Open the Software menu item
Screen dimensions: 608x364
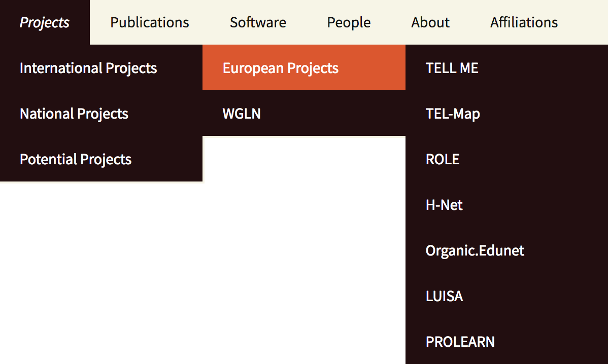point(258,22)
